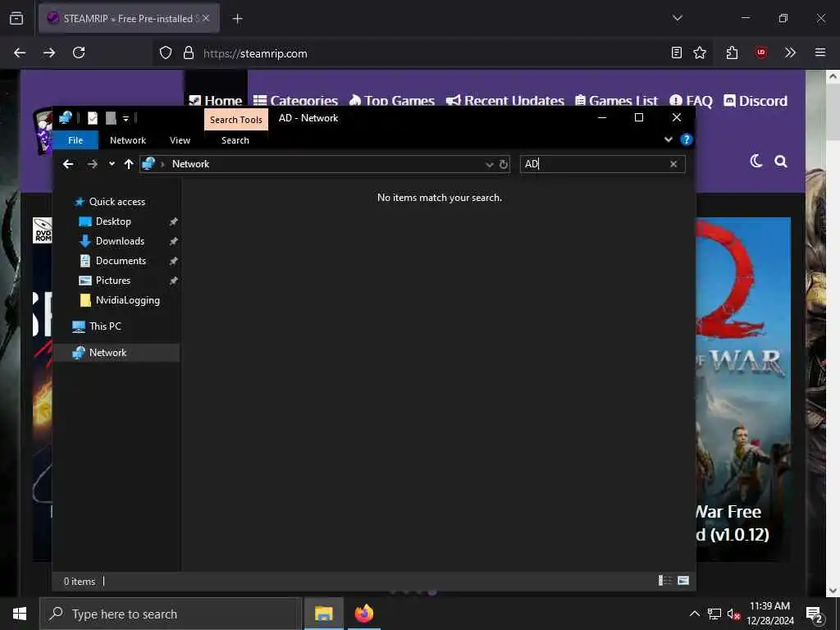840x630 pixels.
Task: Close the STEAMRIP browser tab
Action: click(x=206, y=18)
